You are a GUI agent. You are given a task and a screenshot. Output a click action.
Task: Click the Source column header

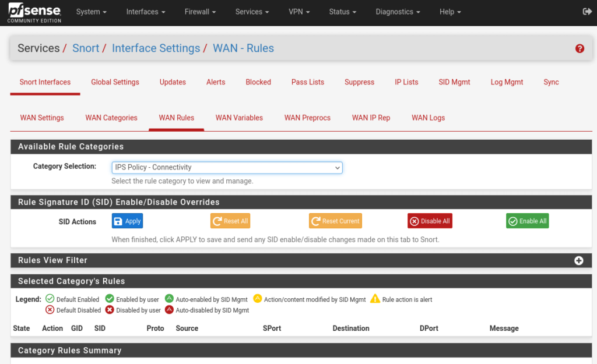coord(187,328)
